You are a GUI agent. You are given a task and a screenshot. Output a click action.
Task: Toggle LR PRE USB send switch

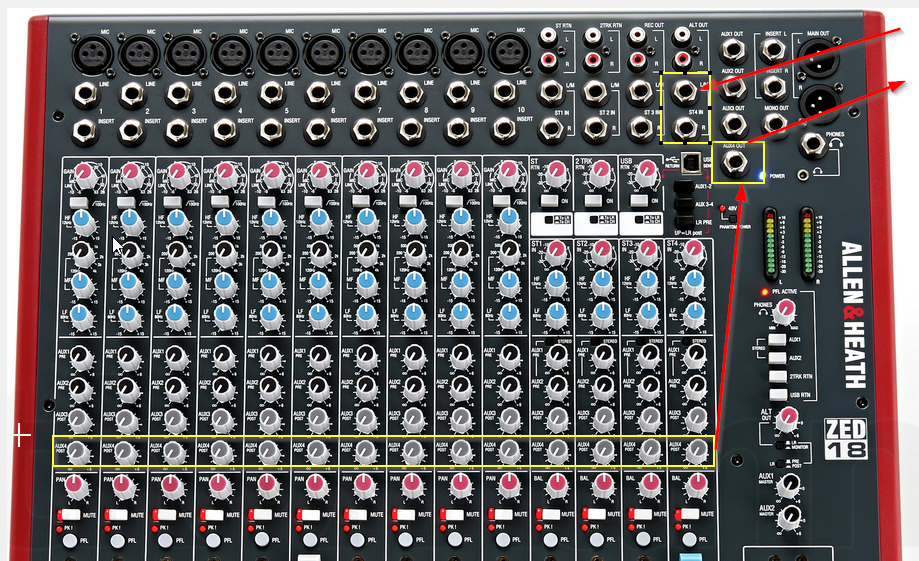point(683,223)
